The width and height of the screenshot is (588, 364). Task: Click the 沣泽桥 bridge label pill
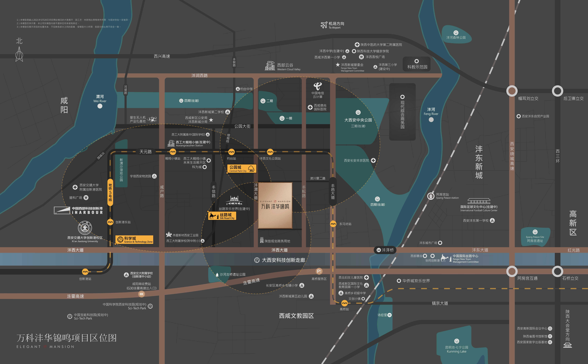[x=385, y=250]
